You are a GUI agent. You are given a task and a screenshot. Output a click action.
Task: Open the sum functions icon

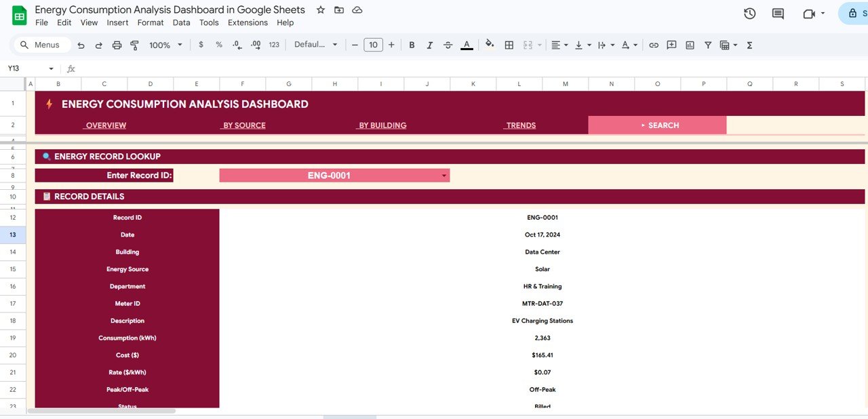749,45
